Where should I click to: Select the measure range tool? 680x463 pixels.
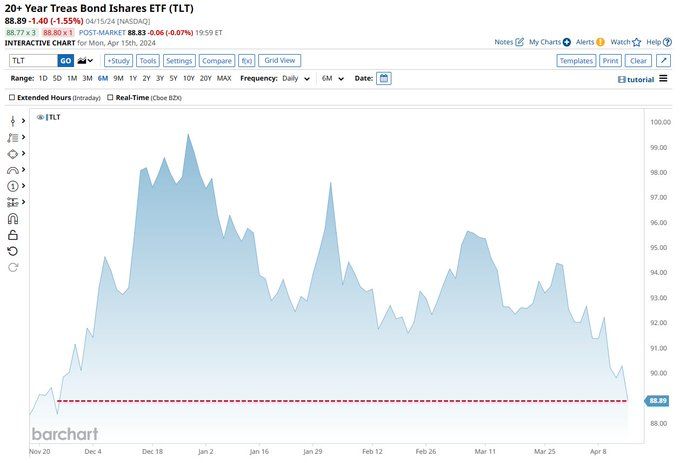pyautogui.click(x=13, y=202)
